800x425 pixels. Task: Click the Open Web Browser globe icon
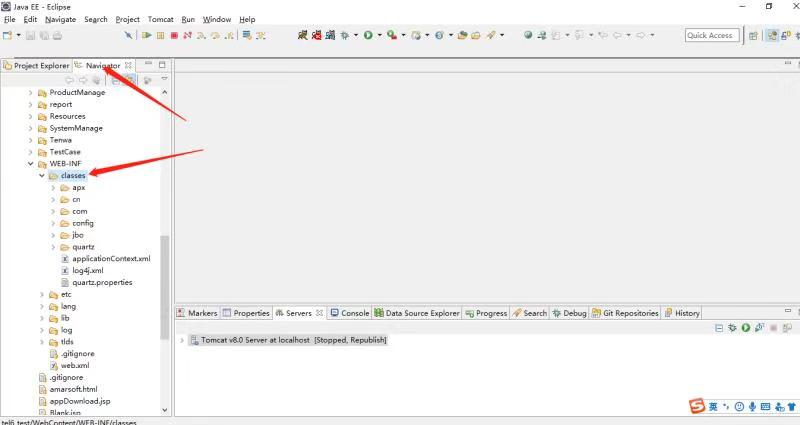point(528,35)
